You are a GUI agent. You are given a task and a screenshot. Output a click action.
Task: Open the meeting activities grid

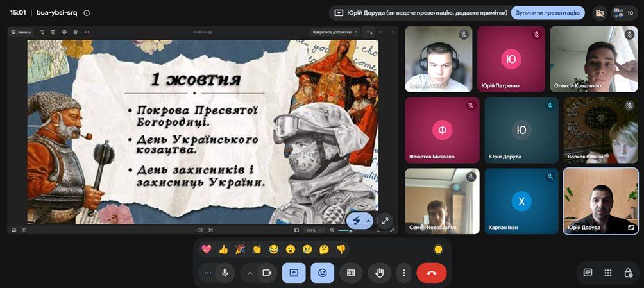tap(608, 273)
